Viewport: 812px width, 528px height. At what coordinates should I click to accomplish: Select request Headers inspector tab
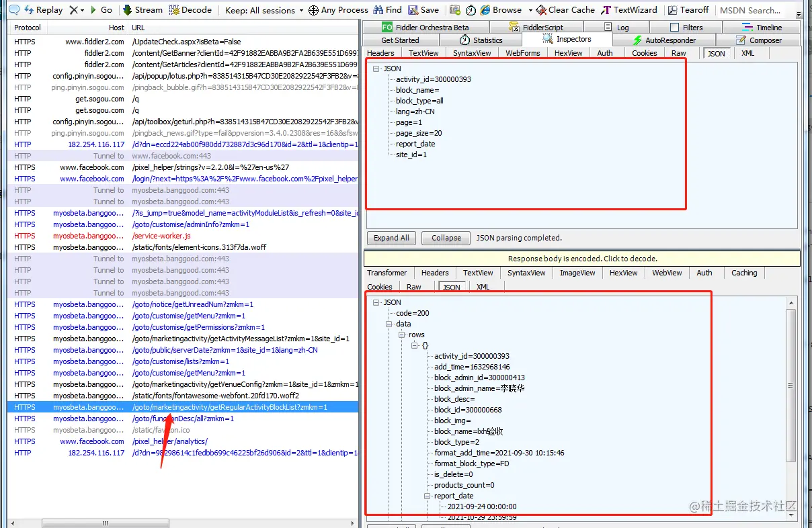click(380, 53)
